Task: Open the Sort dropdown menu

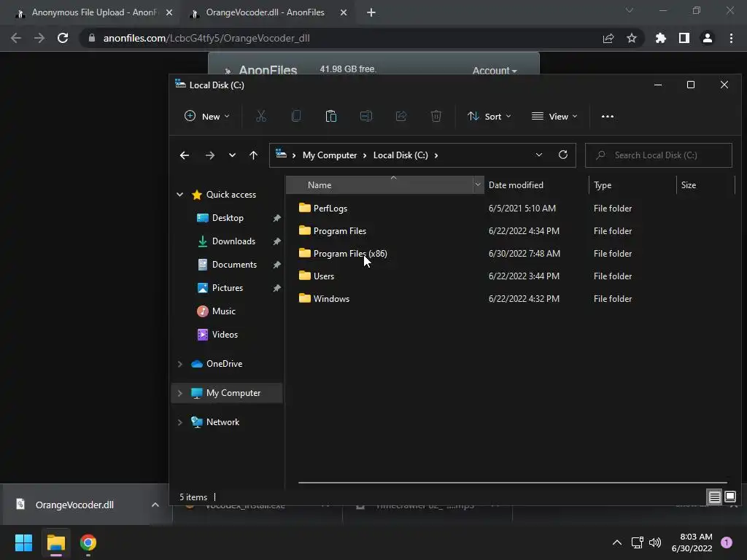Action: coord(489,116)
